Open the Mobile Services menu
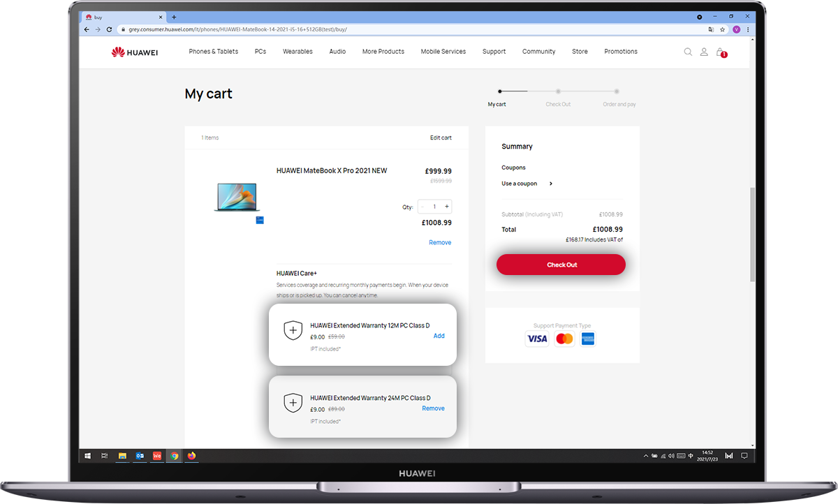Image resolution: width=838 pixels, height=504 pixels. (x=443, y=52)
